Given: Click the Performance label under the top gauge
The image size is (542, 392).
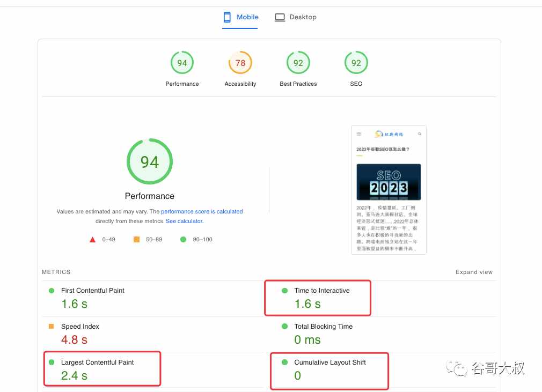Looking at the screenshot, I should click(x=182, y=84).
